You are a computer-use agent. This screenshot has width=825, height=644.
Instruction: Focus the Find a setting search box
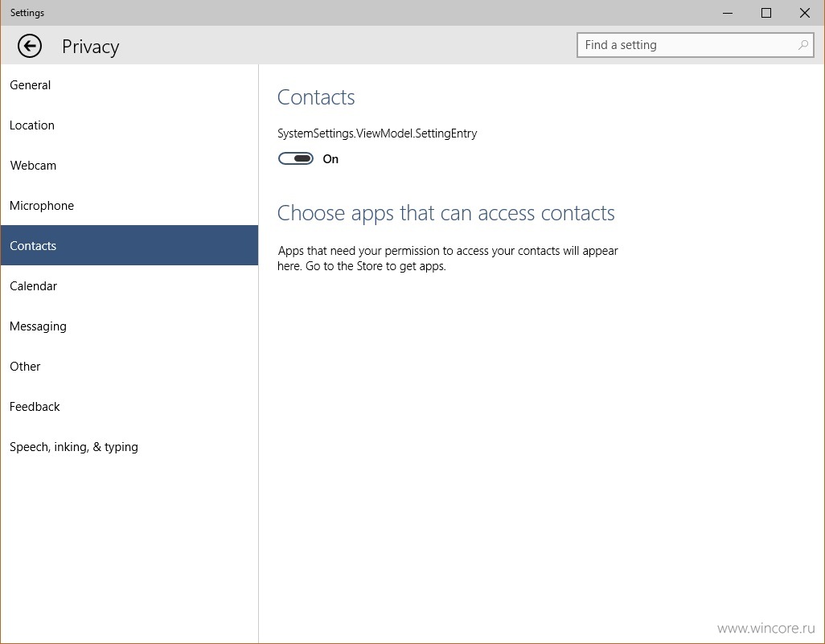pyautogui.click(x=695, y=45)
